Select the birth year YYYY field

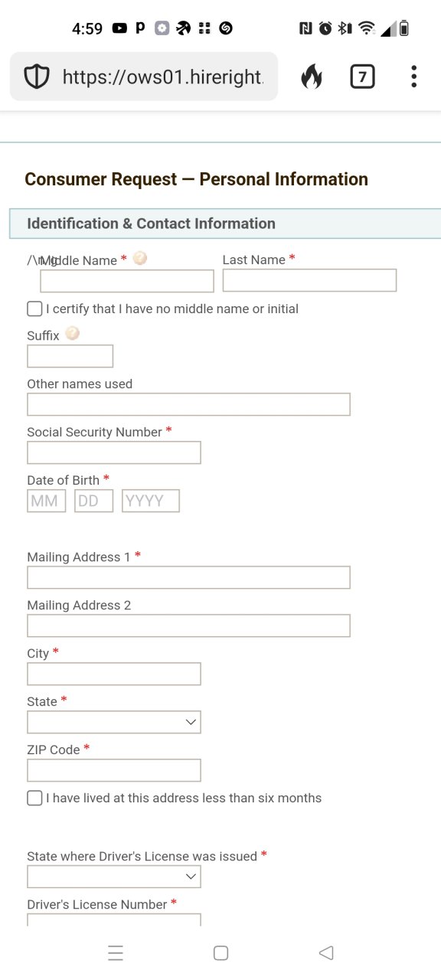[x=151, y=501]
